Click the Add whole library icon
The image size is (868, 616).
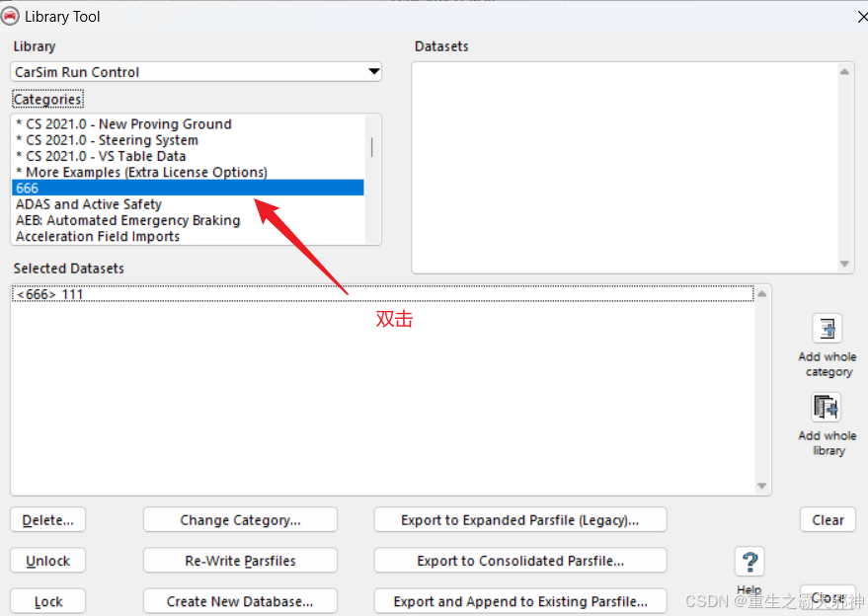[827, 408]
